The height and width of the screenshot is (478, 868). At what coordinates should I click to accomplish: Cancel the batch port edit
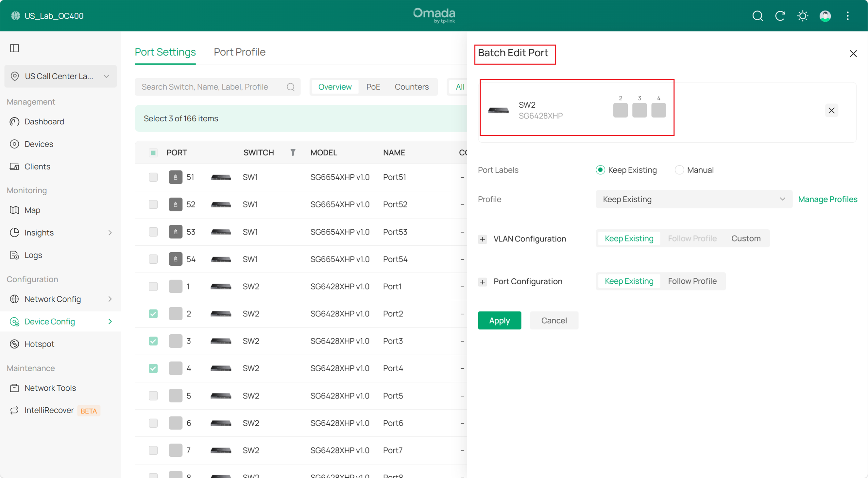pyautogui.click(x=554, y=320)
